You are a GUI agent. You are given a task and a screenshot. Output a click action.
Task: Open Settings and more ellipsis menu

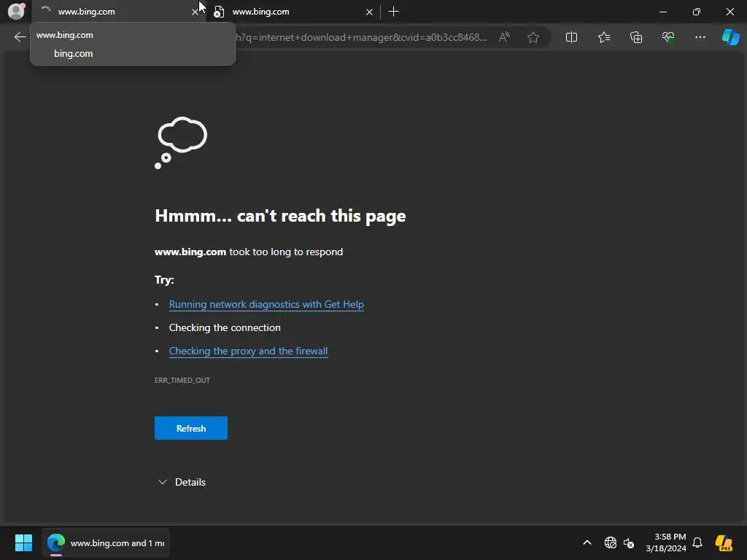pyautogui.click(x=700, y=37)
